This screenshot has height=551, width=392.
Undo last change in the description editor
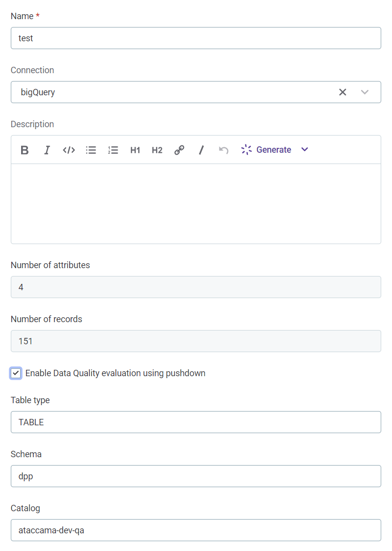tap(223, 150)
